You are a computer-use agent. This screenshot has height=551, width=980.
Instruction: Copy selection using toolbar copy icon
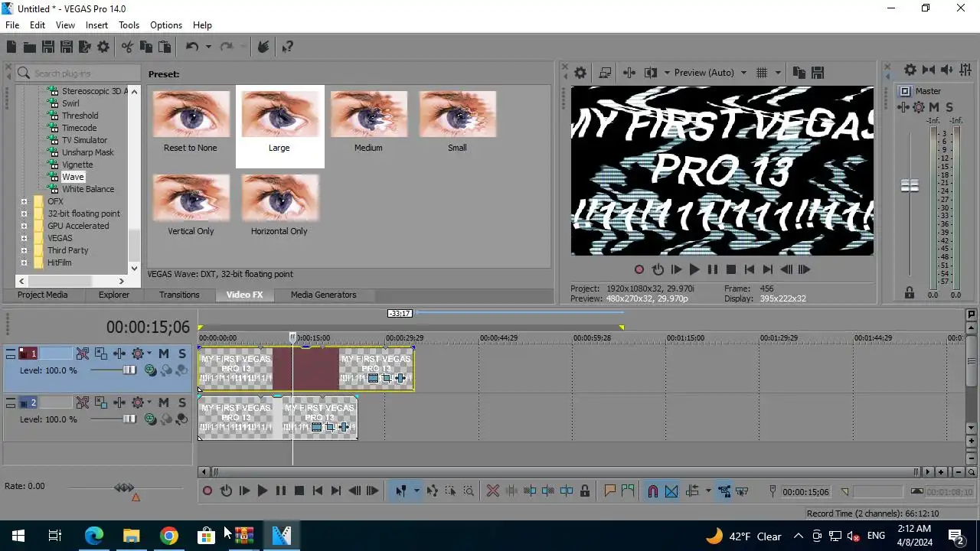coord(145,47)
